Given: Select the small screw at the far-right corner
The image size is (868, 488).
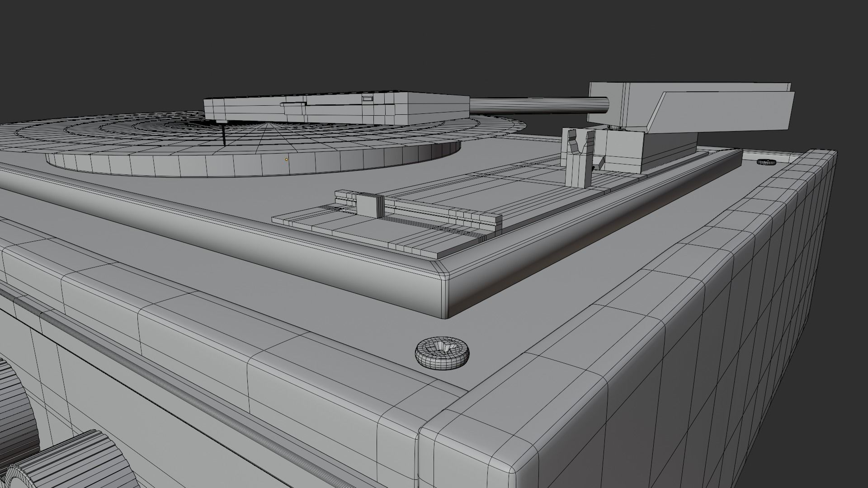Looking at the screenshot, I should click(766, 162).
